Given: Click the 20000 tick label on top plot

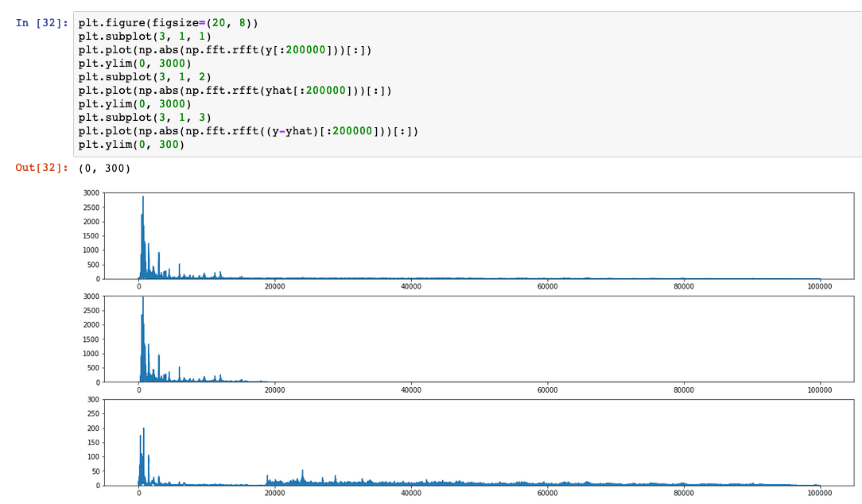Looking at the screenshot, I should pyautogui.click(x=275, y=288).
